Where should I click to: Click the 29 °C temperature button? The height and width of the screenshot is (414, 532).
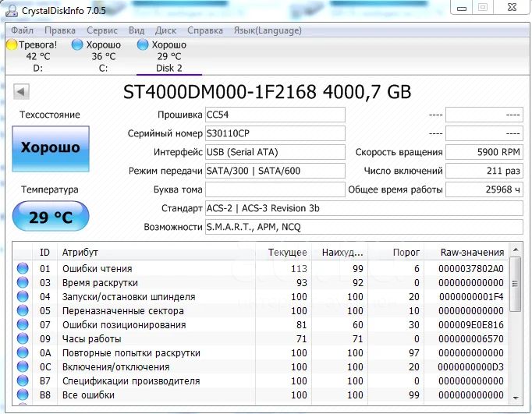coord(51,217)
